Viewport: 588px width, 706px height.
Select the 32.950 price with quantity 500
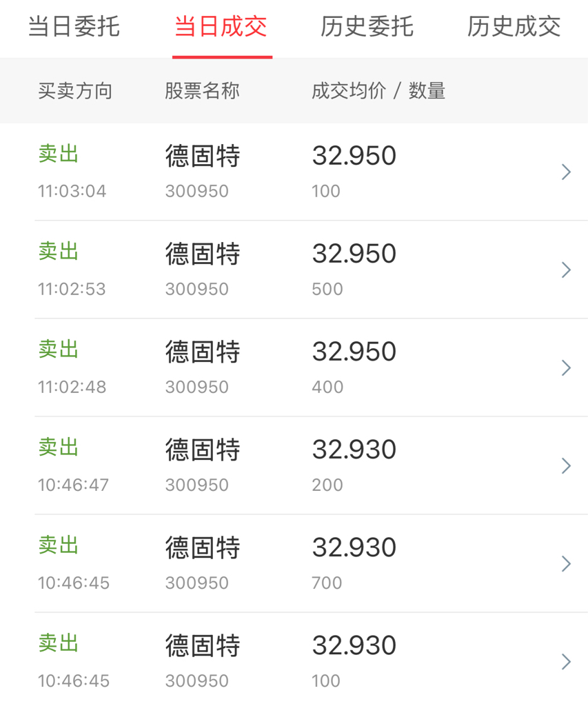(354, 254)
